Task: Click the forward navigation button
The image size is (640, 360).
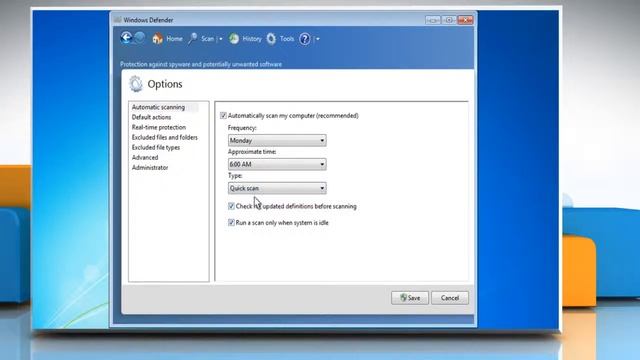Action: pyautogui.click(x=139, y=38)
